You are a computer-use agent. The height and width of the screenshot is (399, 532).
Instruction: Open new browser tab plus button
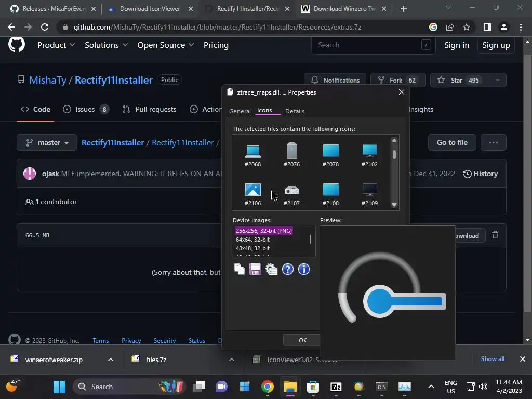403,9
